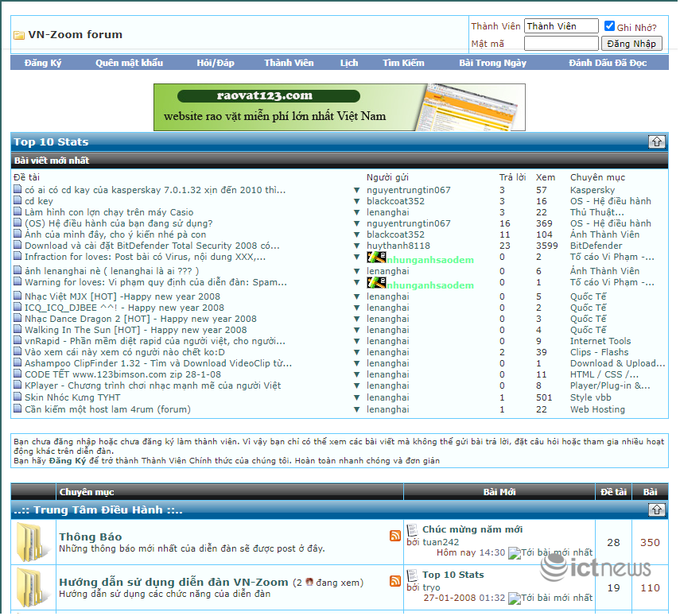Click post icon beside Top 10 Stats post
Image resolution: width=680 pixels, height=616 pixels.
(x=412, y=575)
